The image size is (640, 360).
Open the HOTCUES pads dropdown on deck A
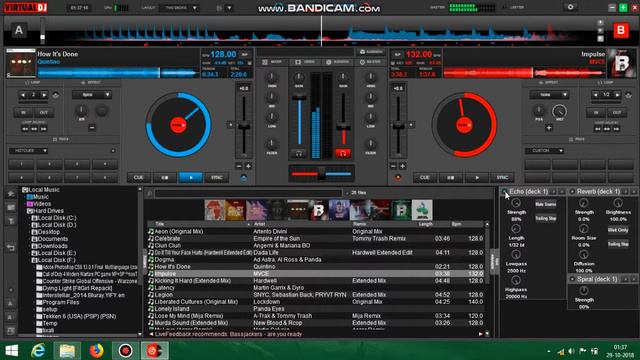28,151
